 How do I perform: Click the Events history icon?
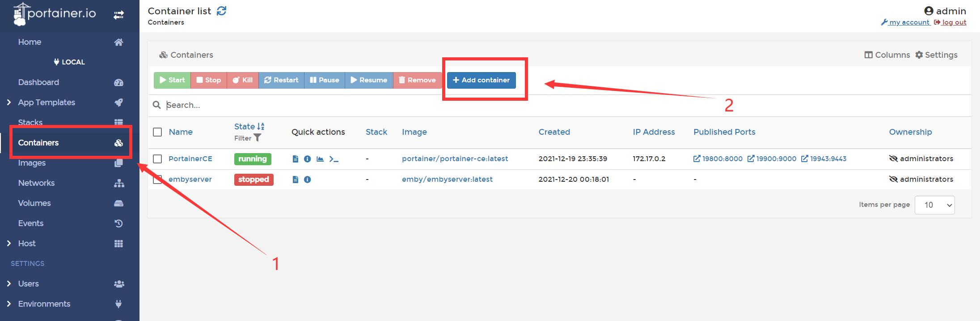118,223
